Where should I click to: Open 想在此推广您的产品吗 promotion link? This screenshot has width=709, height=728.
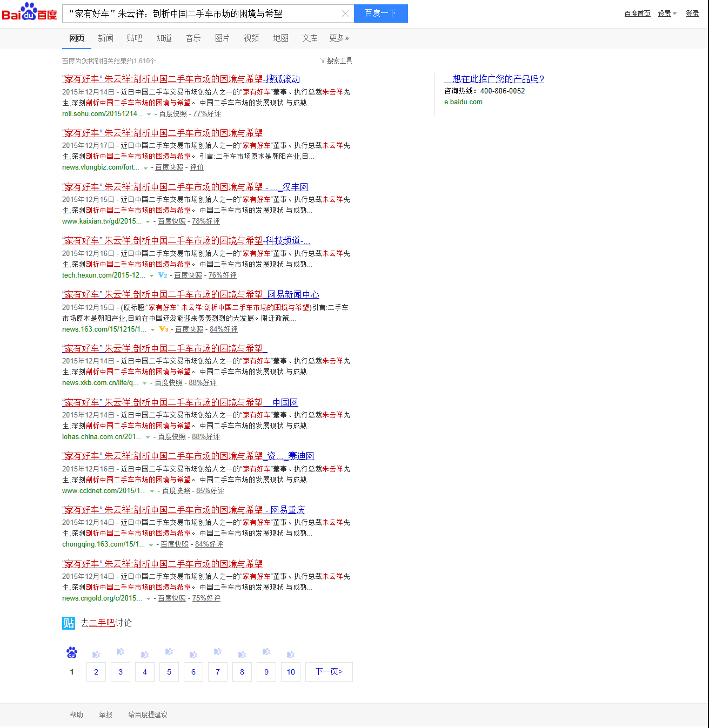coord(494,79)
